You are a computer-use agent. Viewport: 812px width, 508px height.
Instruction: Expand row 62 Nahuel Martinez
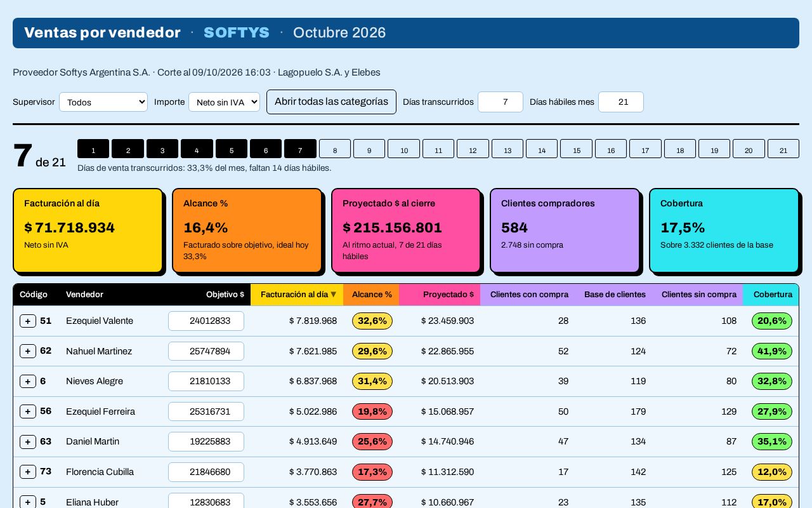[28, 351]
